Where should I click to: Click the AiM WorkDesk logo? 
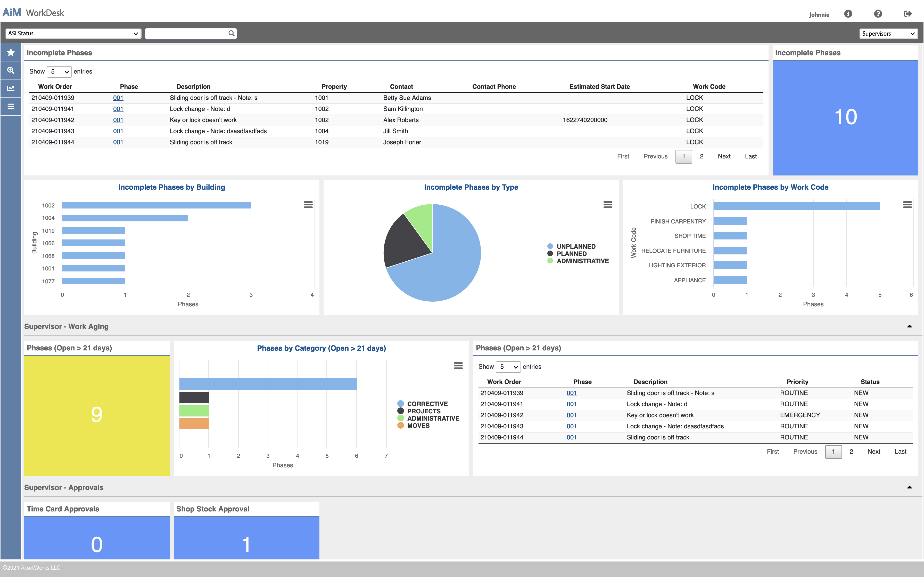pos(33,13)
